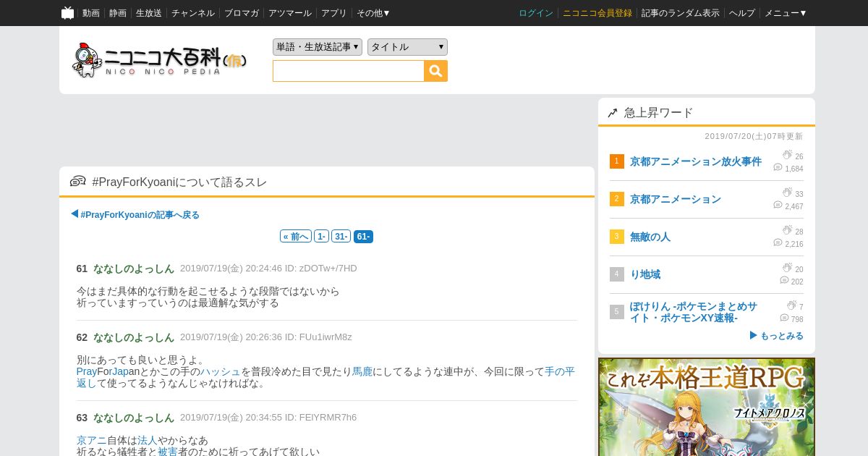This screenshot has height=456, width=868.
Task: Open アツマール in top navigation
Action: pyautogui.click(x=290, y=13)
